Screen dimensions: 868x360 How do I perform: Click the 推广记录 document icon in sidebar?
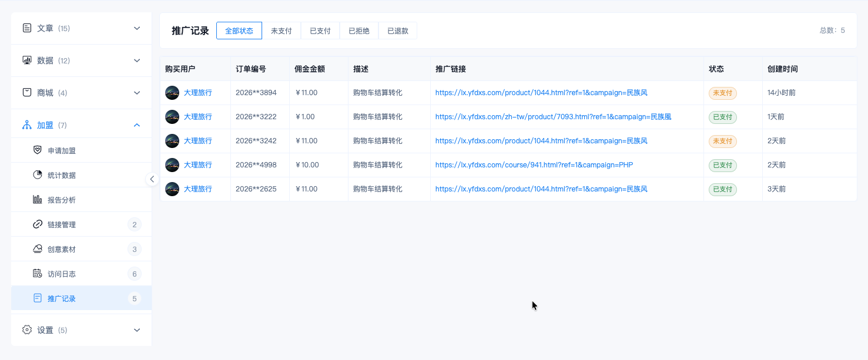pos(38,298)
